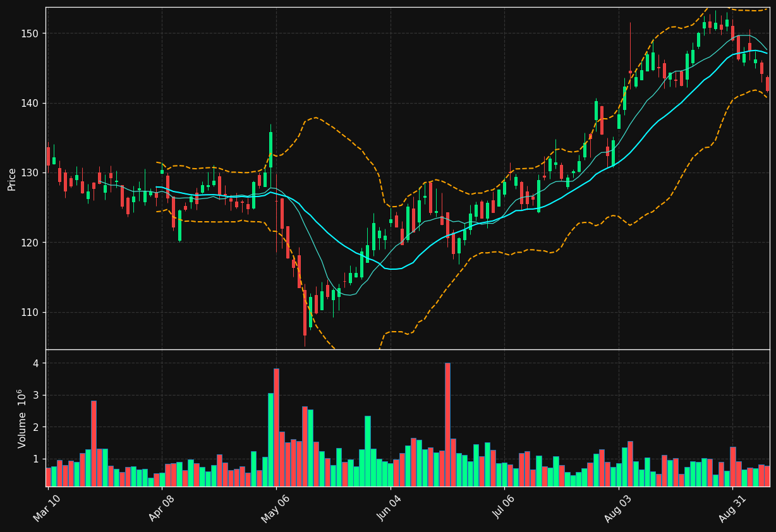The height and width of the screenshot is (532, 776).
Task: Click the 150 price axis label
Action: pyautogui.click(x=31, y=33)
